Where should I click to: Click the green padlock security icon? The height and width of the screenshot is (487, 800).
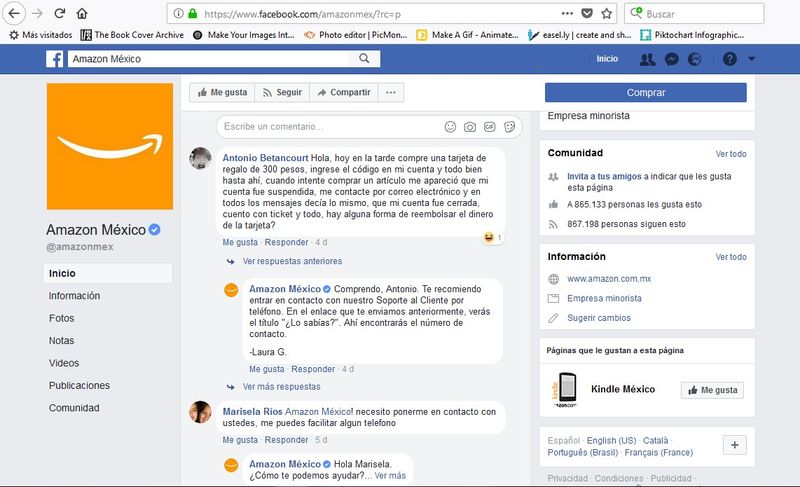point(192,14)
